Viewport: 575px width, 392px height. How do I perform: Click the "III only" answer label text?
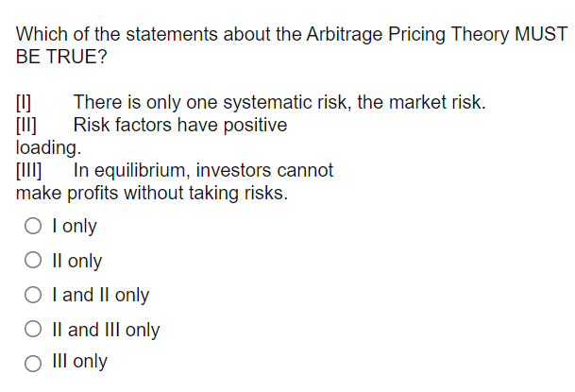tap(80, 361)
